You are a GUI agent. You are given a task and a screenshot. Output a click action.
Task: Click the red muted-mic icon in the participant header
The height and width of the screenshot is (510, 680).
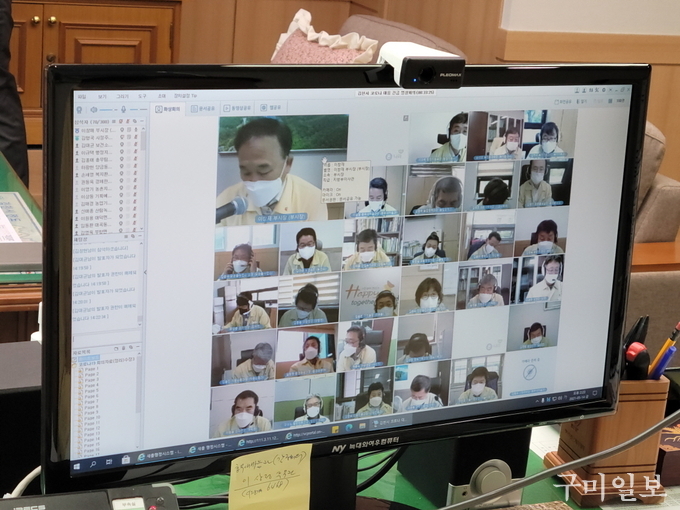[128, 121]
